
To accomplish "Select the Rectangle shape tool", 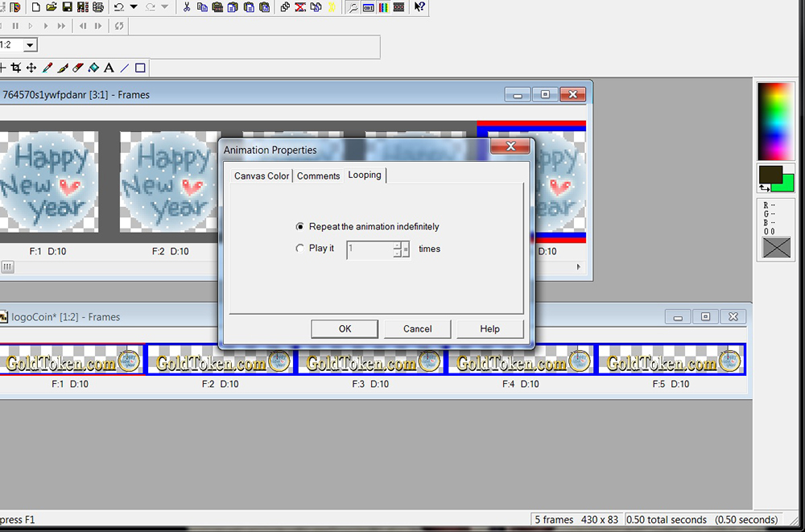I will pos(140,68).
